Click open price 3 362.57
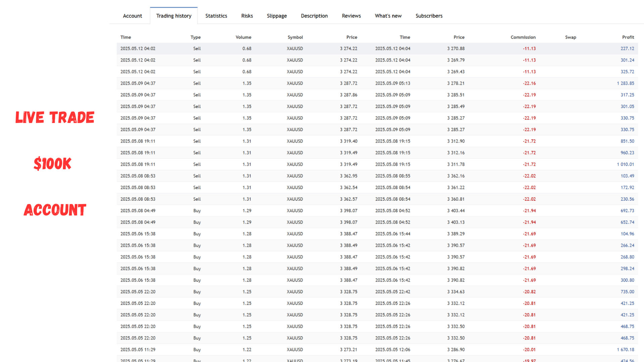Screen dimensions: 644x362 (348, 199)
